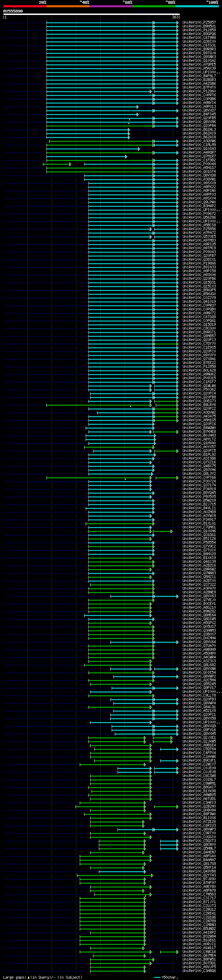
Task: Open hit UniRef100_B9H5U1
Action: 199,26
